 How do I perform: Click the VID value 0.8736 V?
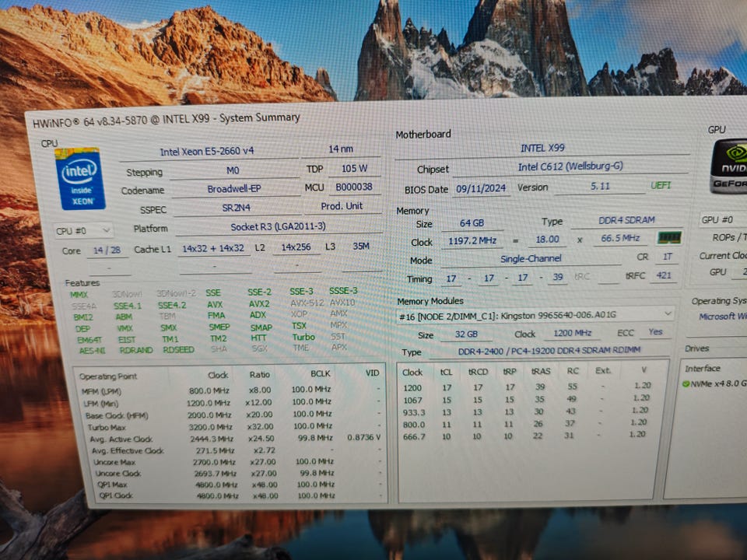(363, 437)
